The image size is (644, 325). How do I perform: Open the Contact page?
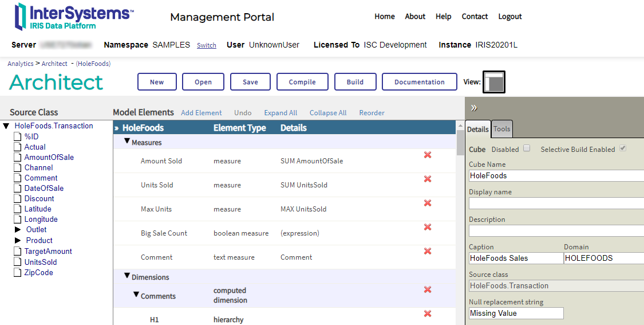point(475,17)
